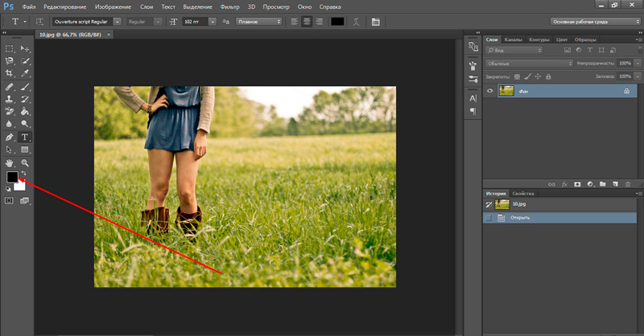Switch to the Свойства panel tab

[x=524, y=194]
